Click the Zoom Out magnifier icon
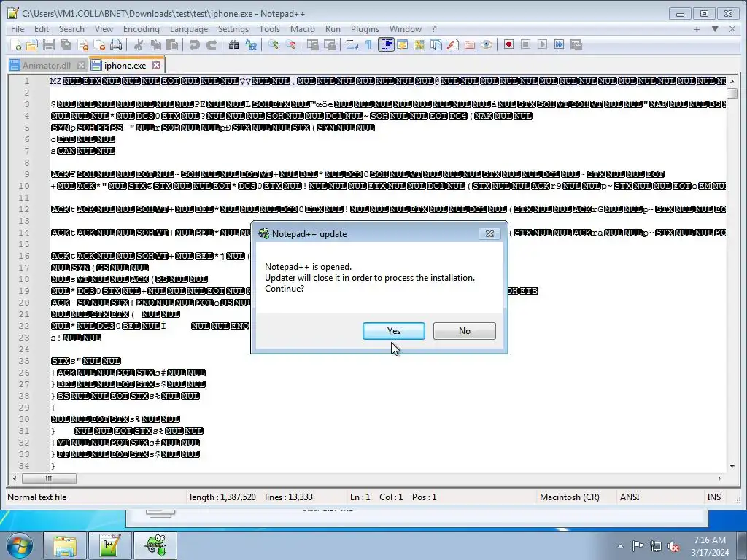The image size is (747, 560). [x=290, y=44]
